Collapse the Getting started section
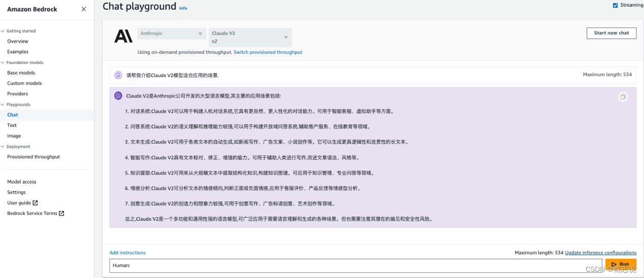644x278 pixels. (x=3, y=31)
